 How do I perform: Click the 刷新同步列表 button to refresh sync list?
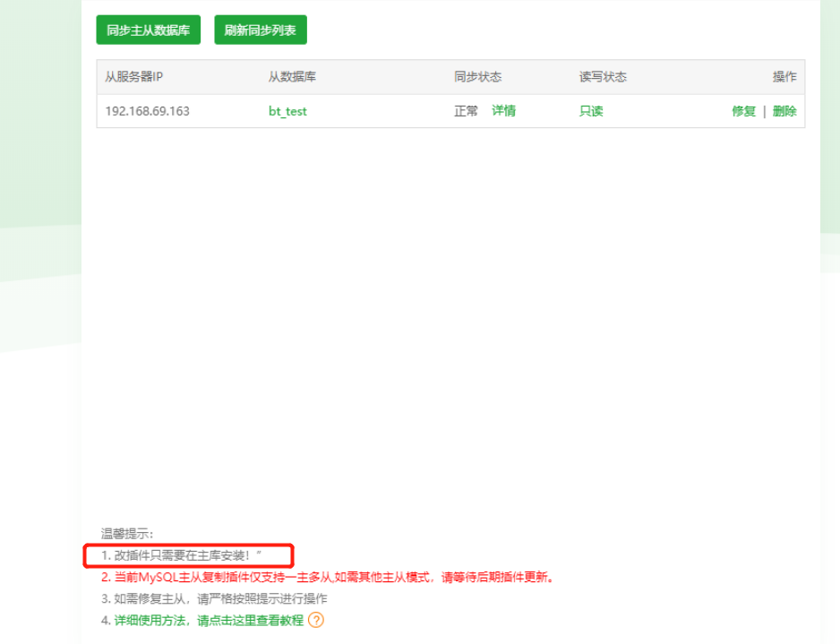click(260, 29)
